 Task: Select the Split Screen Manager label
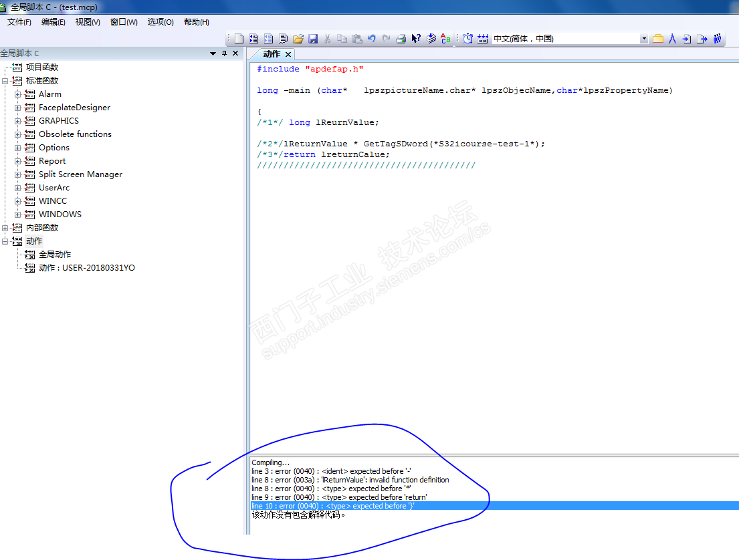click(80, 174)
